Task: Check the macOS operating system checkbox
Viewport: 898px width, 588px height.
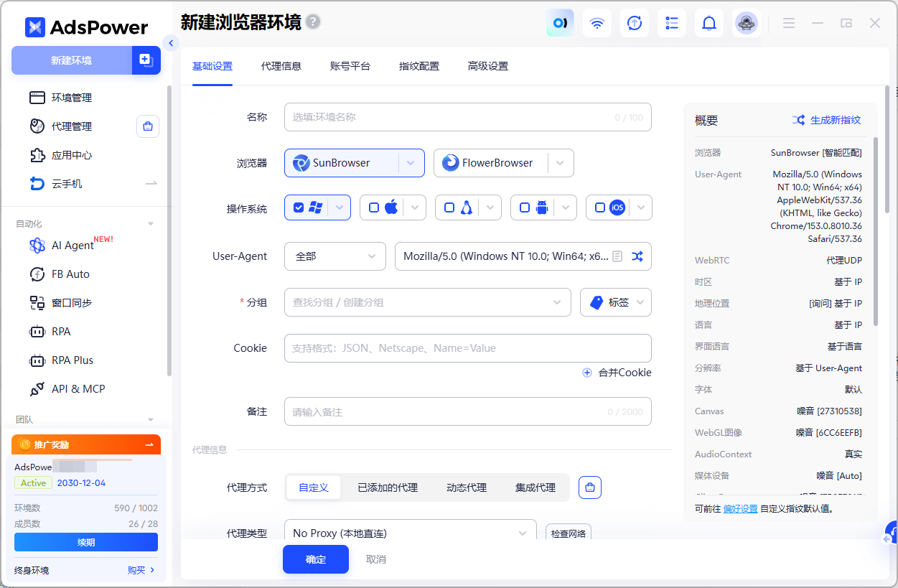Action: click(374, 207)
